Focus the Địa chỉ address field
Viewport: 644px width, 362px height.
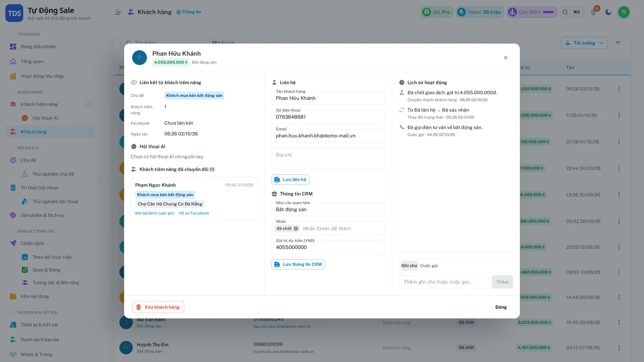[328, 159]
